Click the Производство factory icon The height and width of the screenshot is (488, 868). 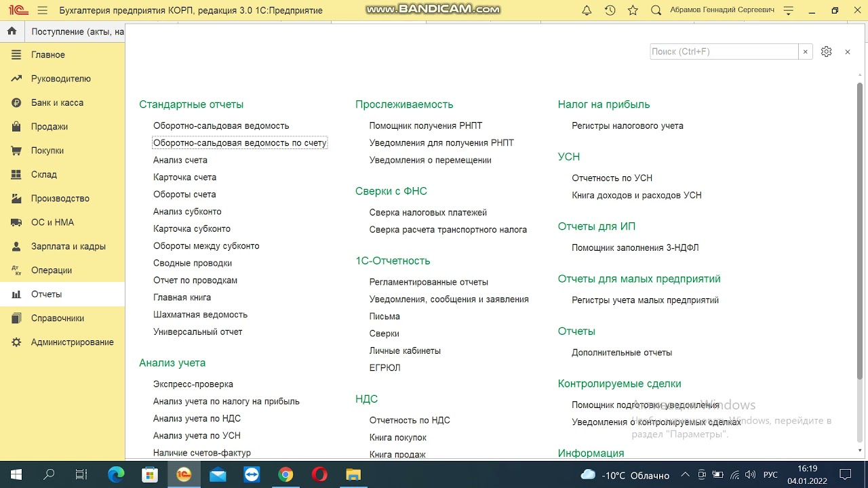point(16,199)
